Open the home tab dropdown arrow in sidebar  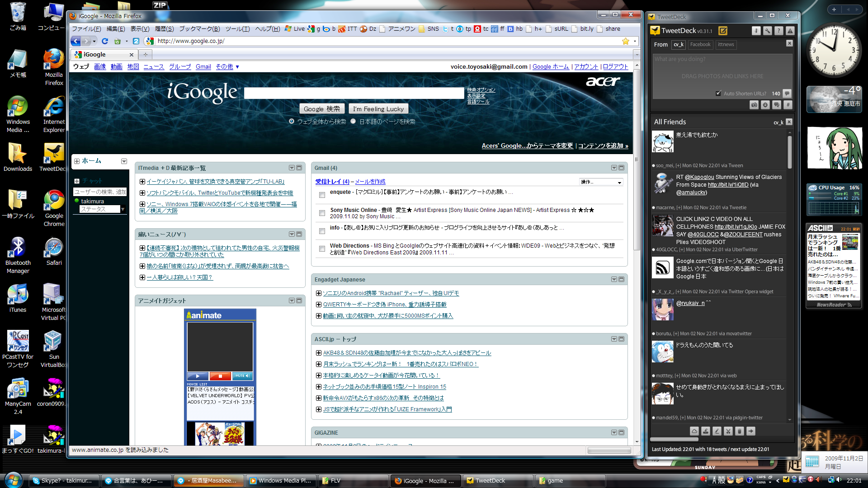tap(124, 161)
